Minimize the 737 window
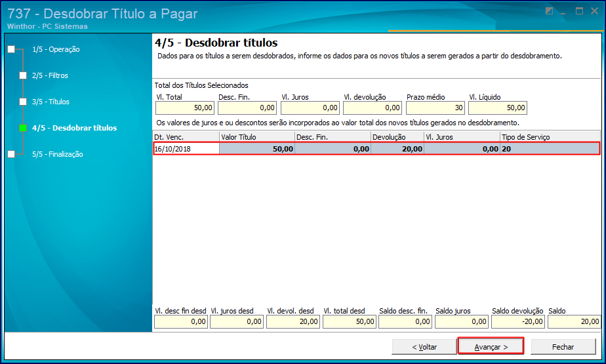Viewport: 606px width, 364px height. pyautogui.click(x=563, y=12)
